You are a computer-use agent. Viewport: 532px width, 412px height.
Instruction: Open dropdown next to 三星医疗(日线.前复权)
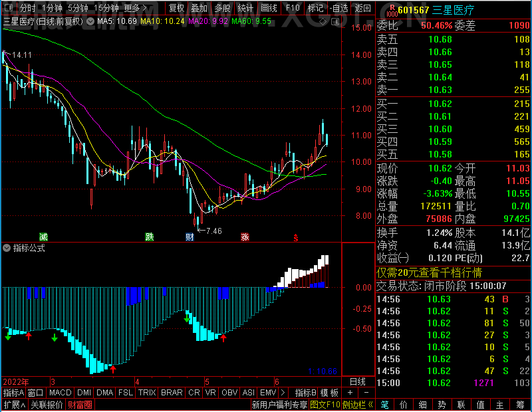point(90,22)
